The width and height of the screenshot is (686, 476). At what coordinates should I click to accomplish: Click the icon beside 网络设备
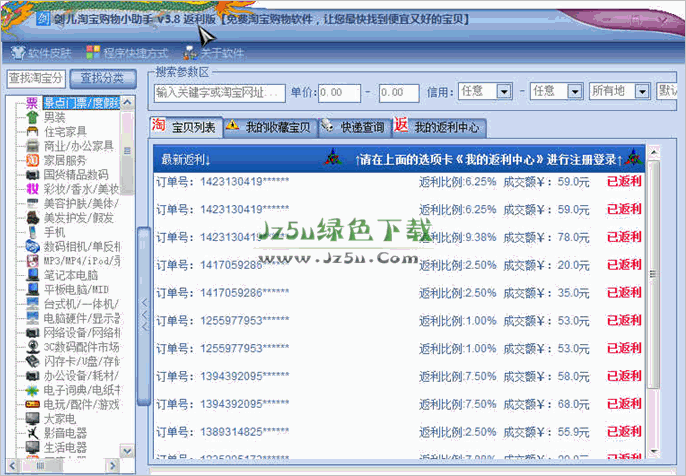pos(32,332)
